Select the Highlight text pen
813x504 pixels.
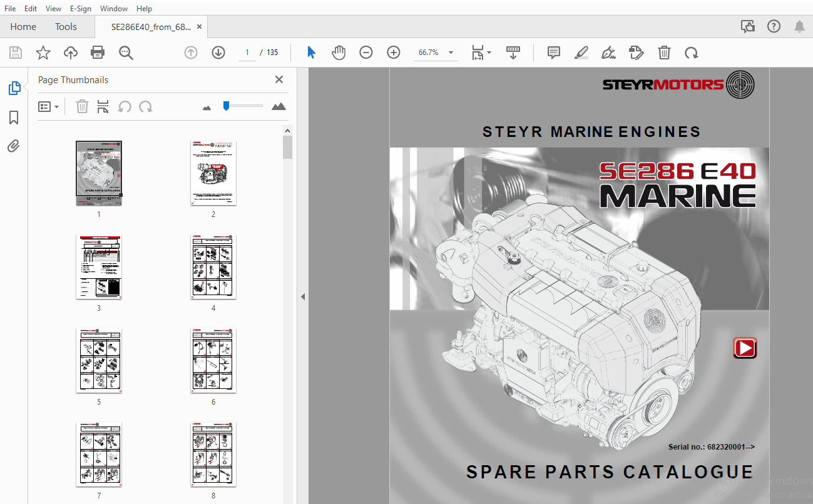(581, 53)
